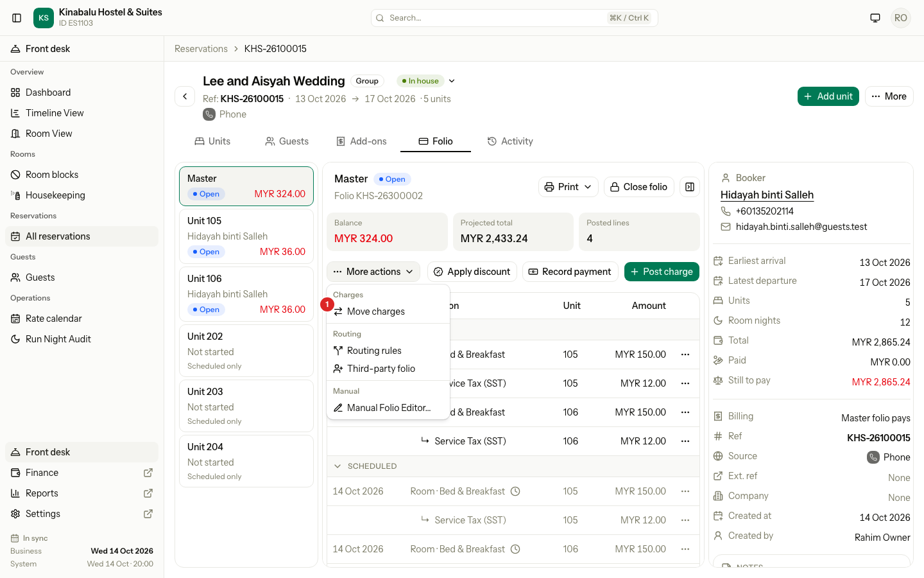Switch to the Units tab
This screenshot has height=578, width=924.
[x=212, y=141]
